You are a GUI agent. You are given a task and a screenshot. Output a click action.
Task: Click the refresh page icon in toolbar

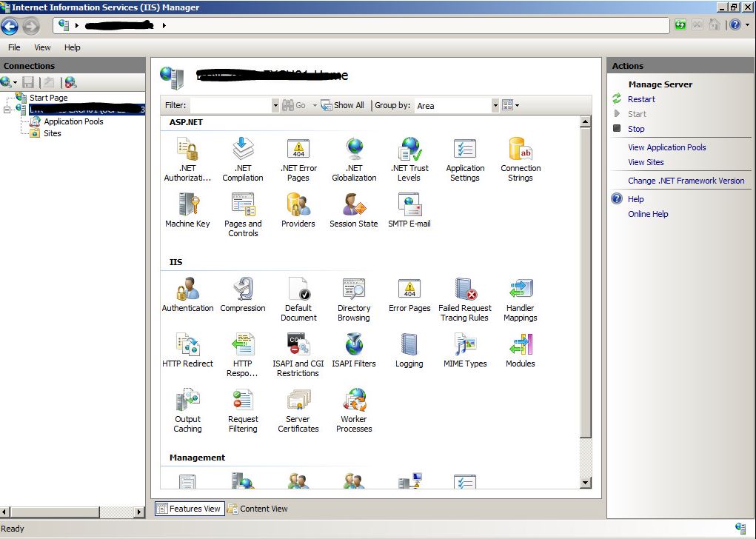680,24
